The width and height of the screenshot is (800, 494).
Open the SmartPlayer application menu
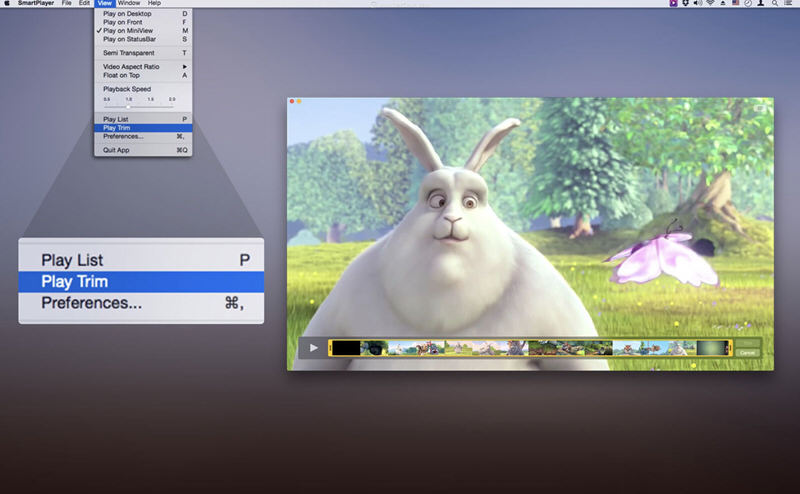36,3
